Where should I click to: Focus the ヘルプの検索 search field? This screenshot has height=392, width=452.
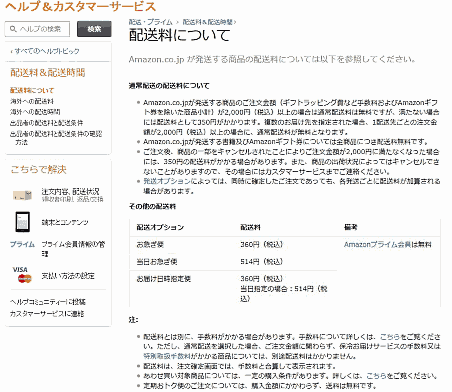tap(37, 29)
